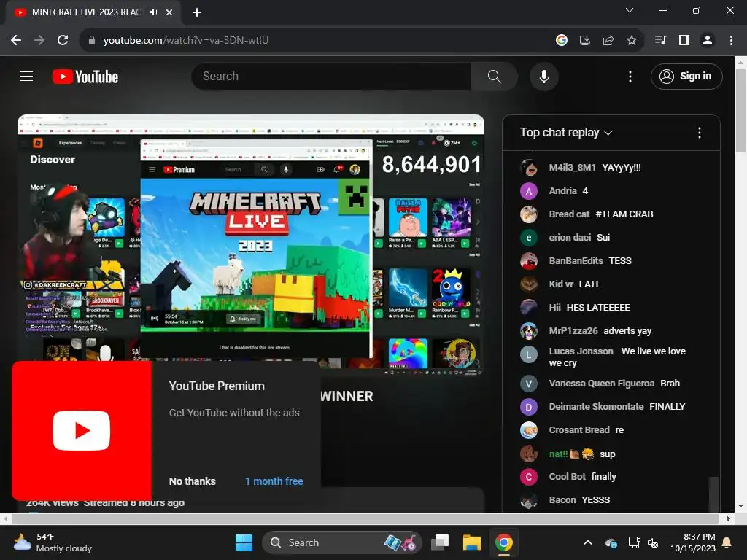Open media controls icon in toolbar
The height and width of the screenshot is (560, 747).
[660, 41]
